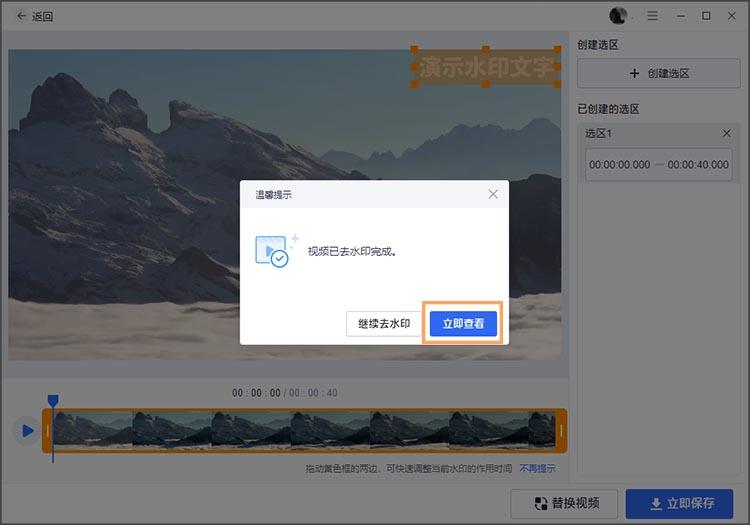Click the 不再提示 link
This screenshot has height=525, width=750.
(537, 469)
